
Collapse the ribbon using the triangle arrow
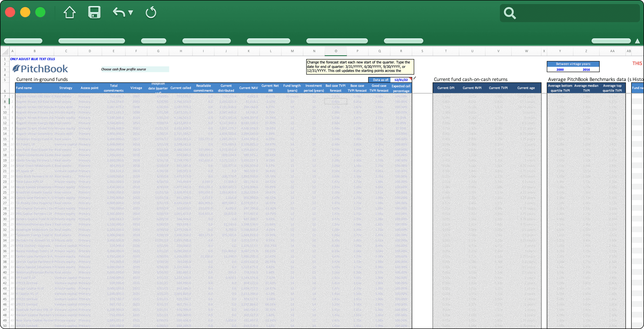(637, 41)
